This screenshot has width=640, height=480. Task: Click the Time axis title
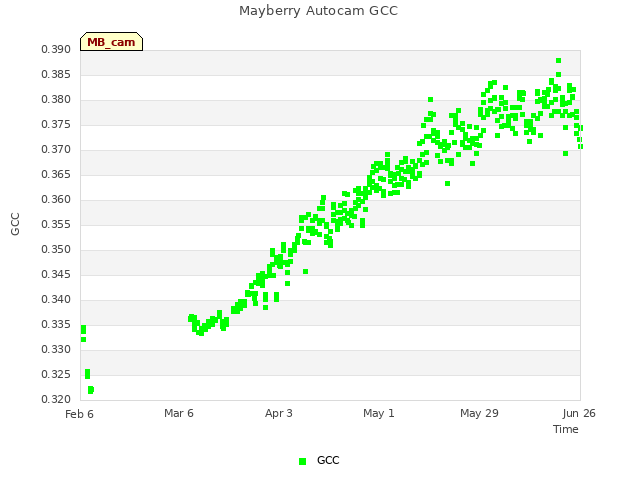click(x=566, y=429)
